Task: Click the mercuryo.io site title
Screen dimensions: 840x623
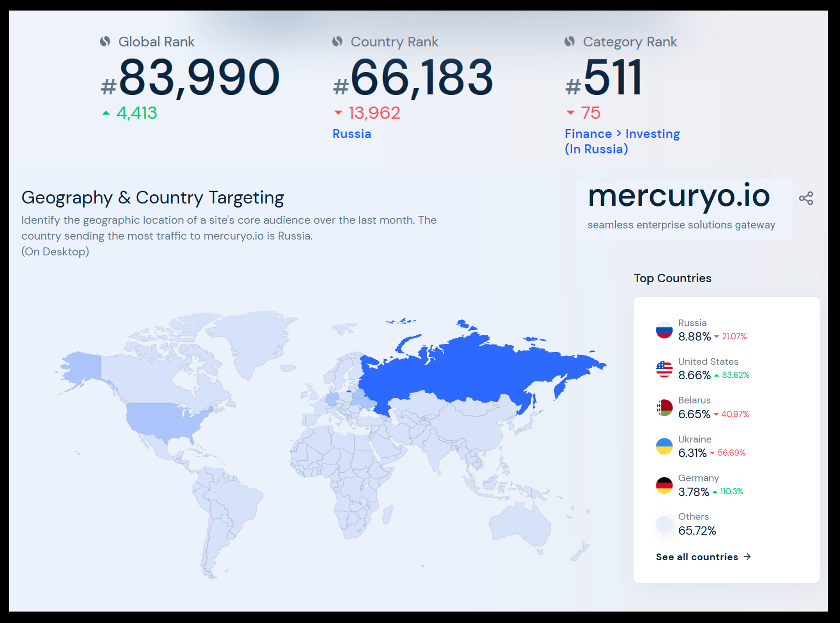Action: (678, 196)
